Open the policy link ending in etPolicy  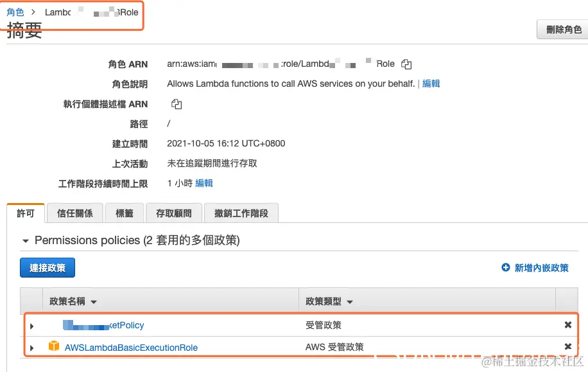click(103, 325)
